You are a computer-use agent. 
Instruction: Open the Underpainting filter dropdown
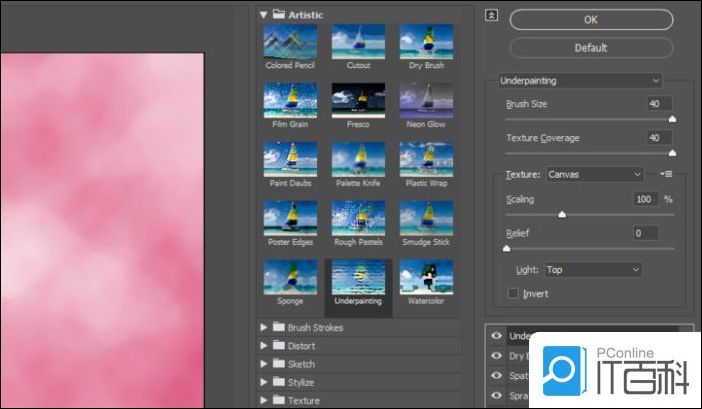coord(580,80)
